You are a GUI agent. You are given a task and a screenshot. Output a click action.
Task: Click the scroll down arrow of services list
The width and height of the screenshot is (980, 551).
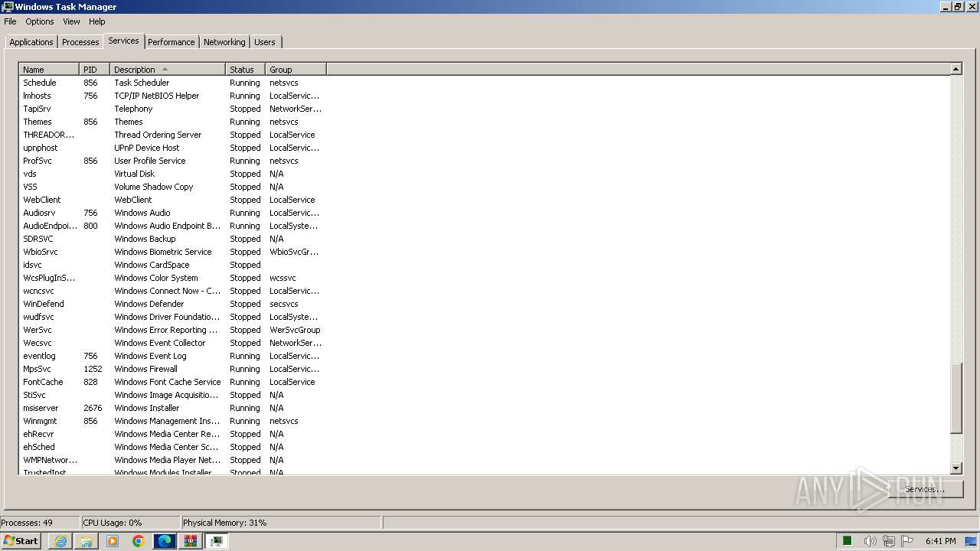click(955, 468)
